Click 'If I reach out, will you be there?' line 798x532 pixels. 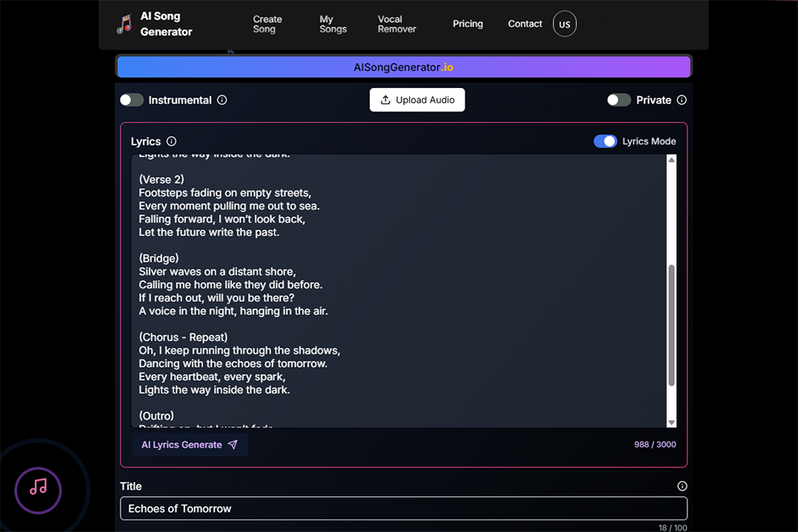tap(216, 298)
